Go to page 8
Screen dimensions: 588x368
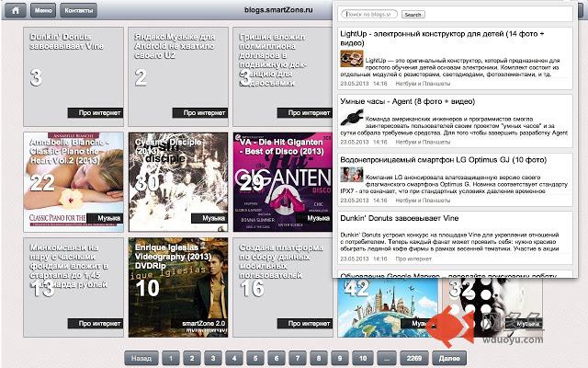point(319,358)
